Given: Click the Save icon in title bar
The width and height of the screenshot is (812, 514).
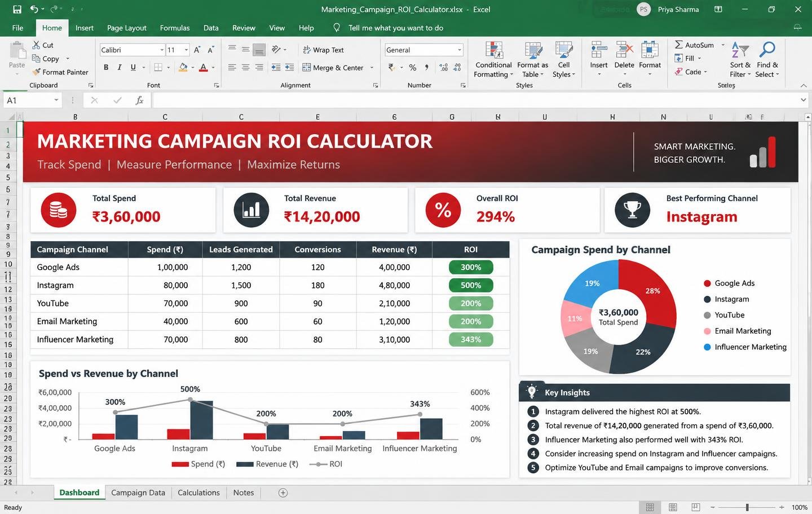Looking at the screenshot, I should click(17, 9).
